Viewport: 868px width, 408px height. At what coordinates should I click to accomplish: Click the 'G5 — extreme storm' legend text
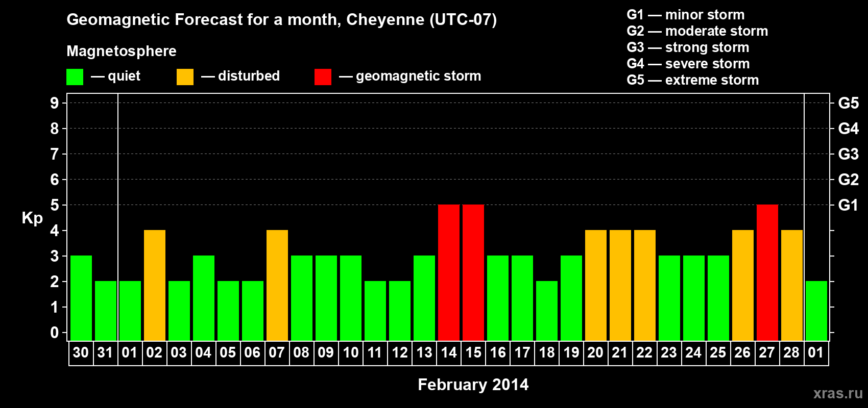[693, 80]
